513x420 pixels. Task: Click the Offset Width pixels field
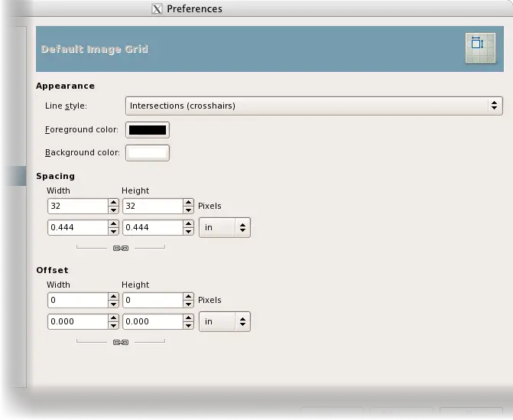coord(77,300)
